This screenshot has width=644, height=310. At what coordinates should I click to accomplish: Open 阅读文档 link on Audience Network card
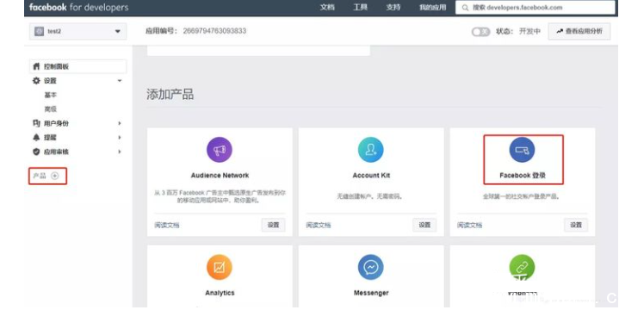click(x=167, y=226)
